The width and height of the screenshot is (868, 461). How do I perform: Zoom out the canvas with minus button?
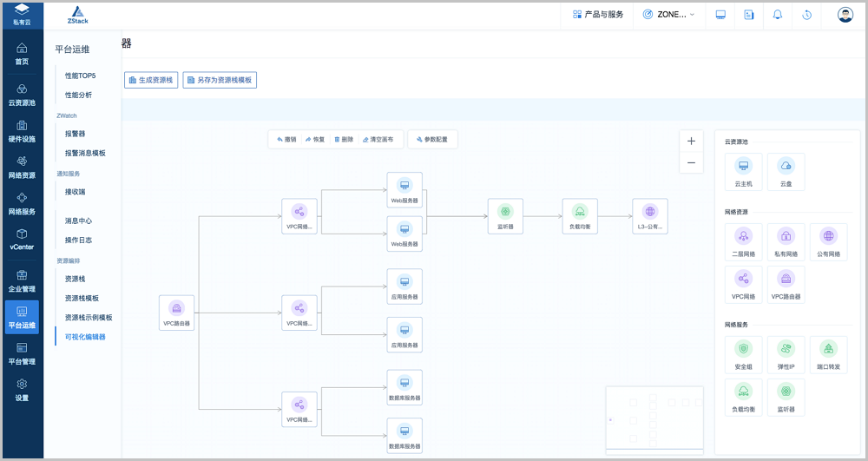pos(691,162)
